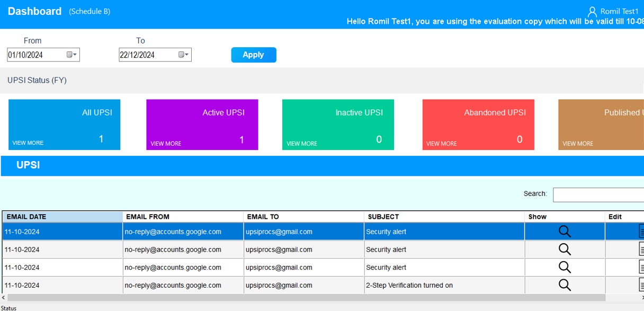Select the Abandoned UPSI card title
Screen dimensions: 644x311
[495, 112]
